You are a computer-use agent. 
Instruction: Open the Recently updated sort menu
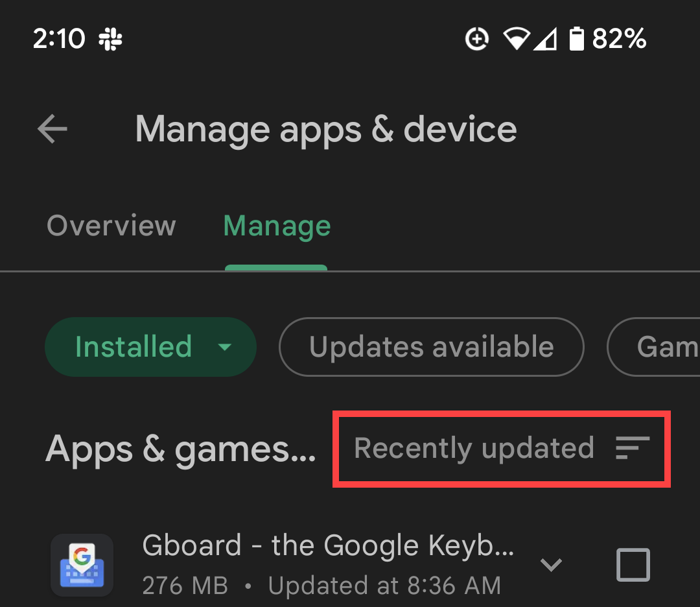(x=501, y=448)
